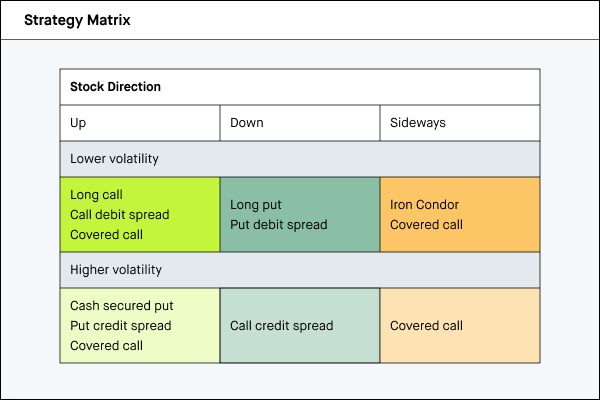Viewport: 600px width, 400px height.
Task: Select the "Higher volatility" section row
Action: 116,270
